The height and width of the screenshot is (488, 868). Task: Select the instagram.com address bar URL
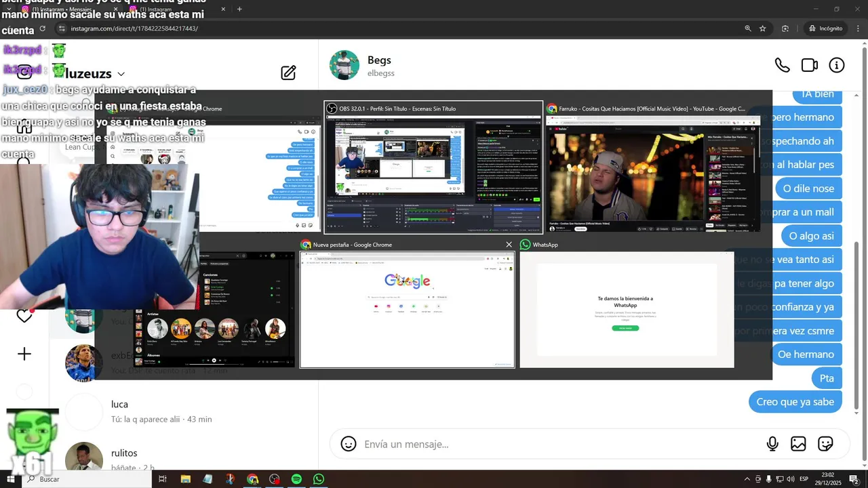(134, 28)
